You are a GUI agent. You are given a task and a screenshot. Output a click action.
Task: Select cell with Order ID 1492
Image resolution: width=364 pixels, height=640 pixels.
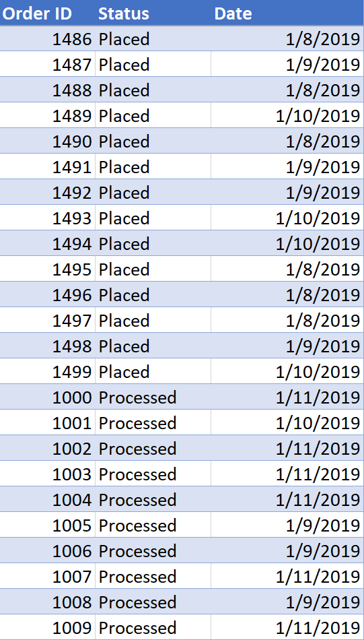[x=48, y=193]
